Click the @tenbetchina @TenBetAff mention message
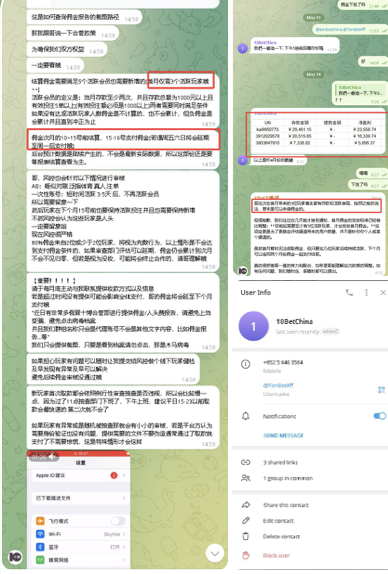 click(350, 30)
